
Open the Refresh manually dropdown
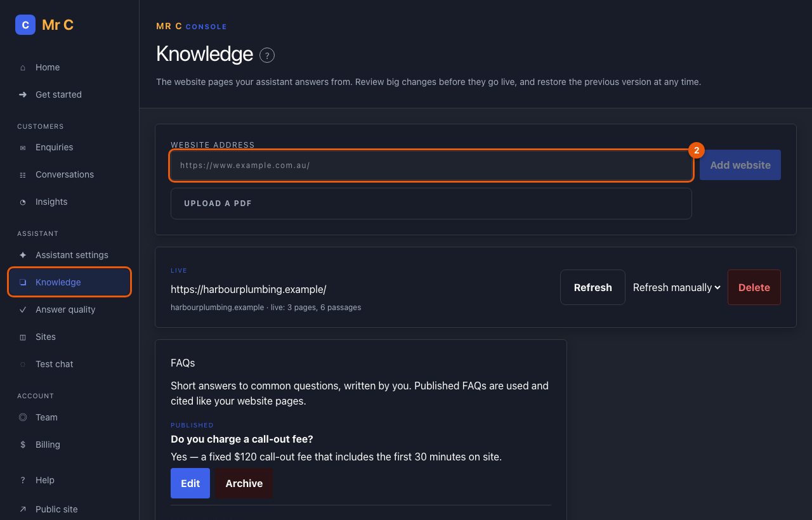click(x=677, y=287)
